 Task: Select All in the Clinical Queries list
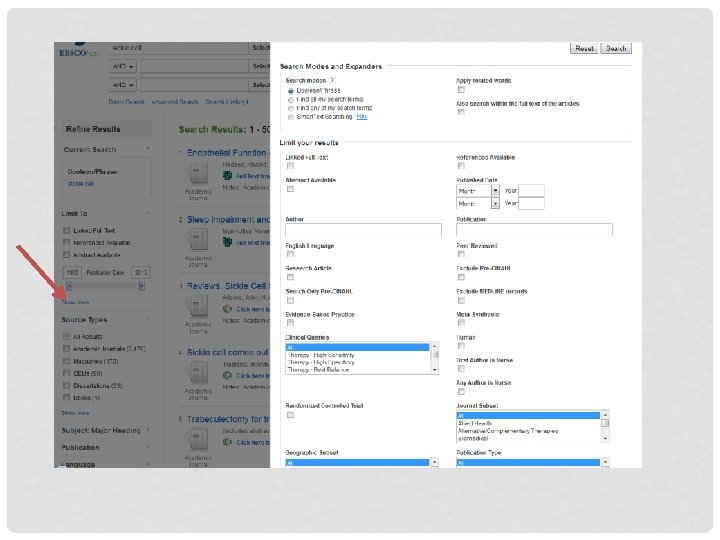click(x=358, y=347)
